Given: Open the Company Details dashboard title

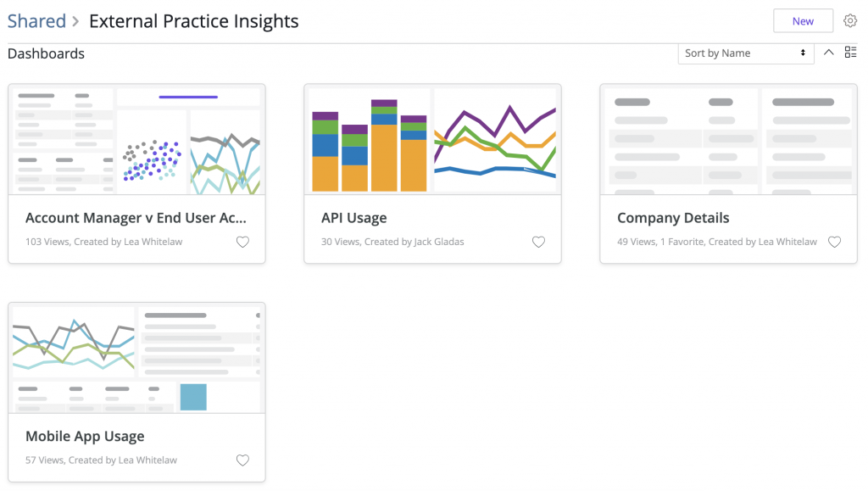Looking at the screenshot, I should click(673, 218).
